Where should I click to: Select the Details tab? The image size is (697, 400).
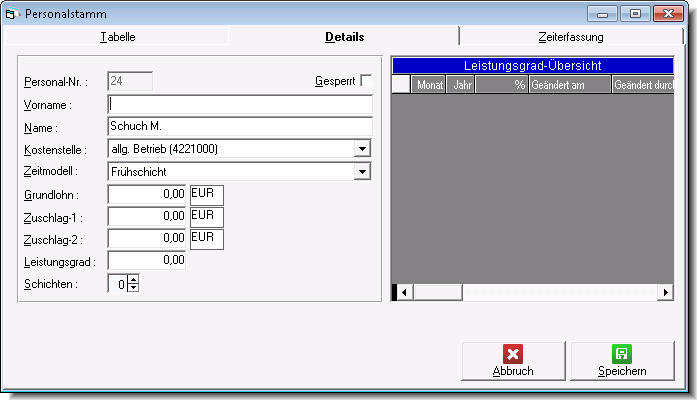click(x=344, y=37)
